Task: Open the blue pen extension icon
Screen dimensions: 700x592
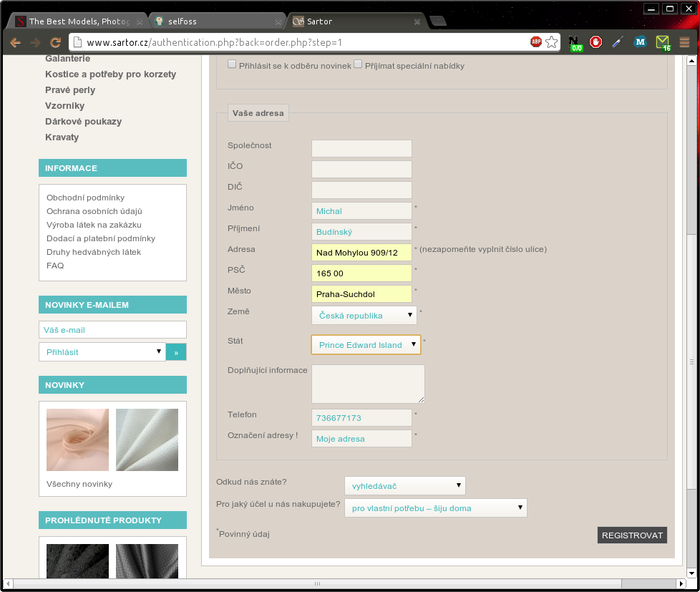Action: click(618, 42)
